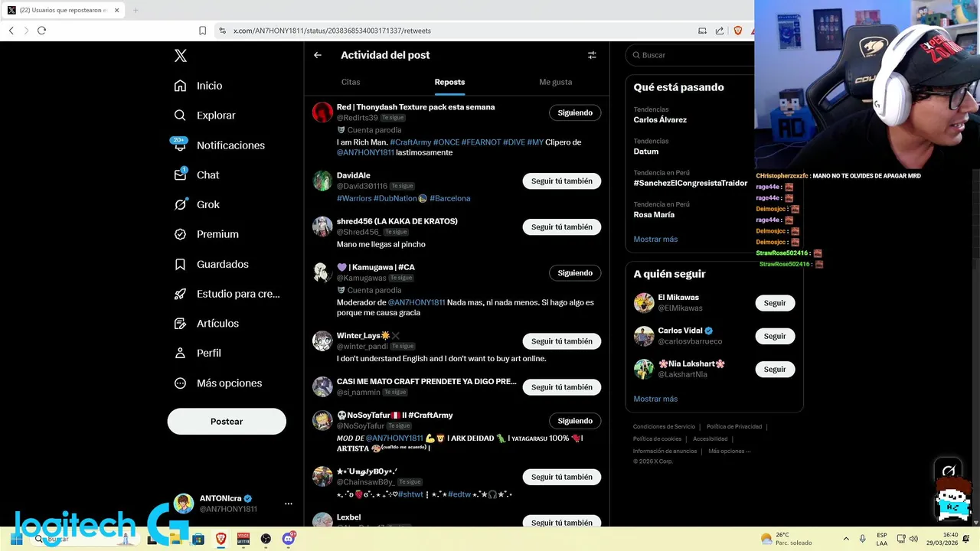Open account menu dots beside ANTONIcra

(289, 504)
